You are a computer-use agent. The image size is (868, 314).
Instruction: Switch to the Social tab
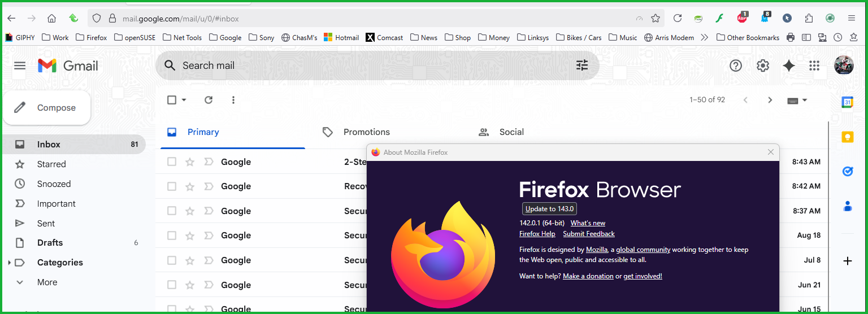point(545,132)
